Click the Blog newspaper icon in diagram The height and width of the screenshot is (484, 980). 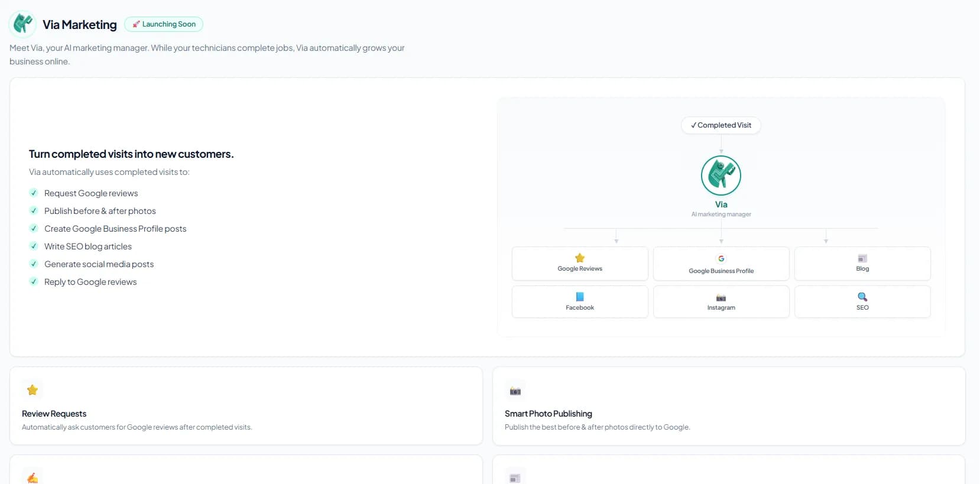(x=862, y=258)
